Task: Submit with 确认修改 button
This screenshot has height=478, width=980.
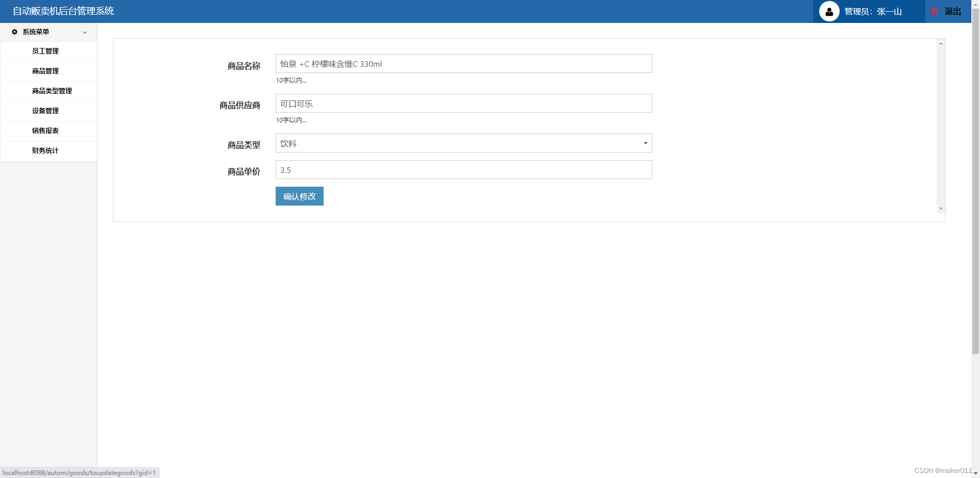Action: [x=300, y=196]
